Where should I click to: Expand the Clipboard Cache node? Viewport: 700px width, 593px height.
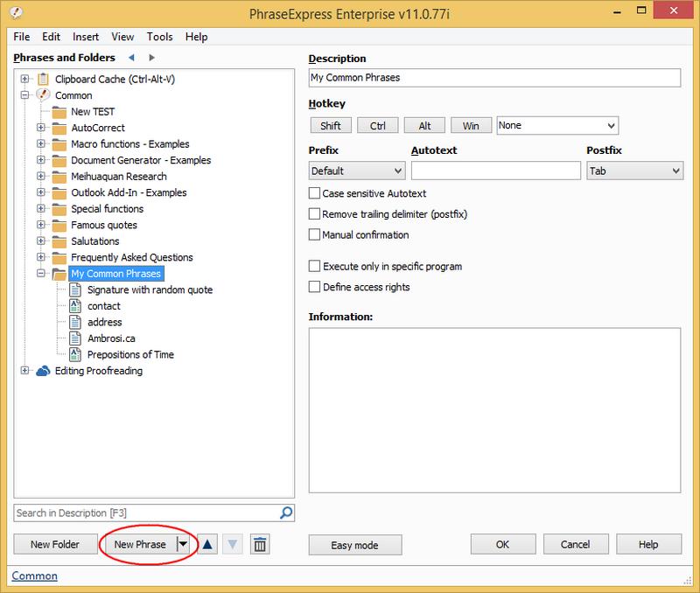[x=24, y=79]
